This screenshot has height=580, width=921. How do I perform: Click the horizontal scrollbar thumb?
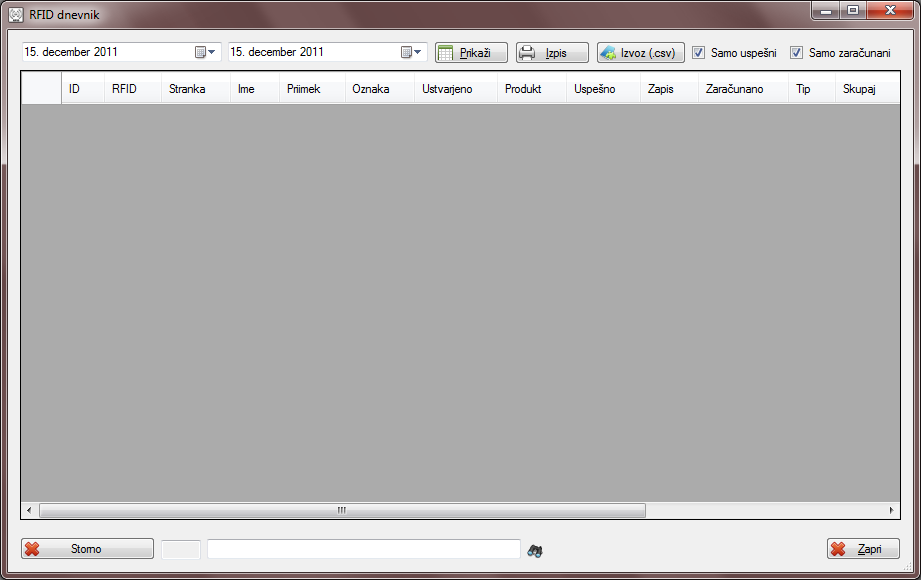point(342,510)
